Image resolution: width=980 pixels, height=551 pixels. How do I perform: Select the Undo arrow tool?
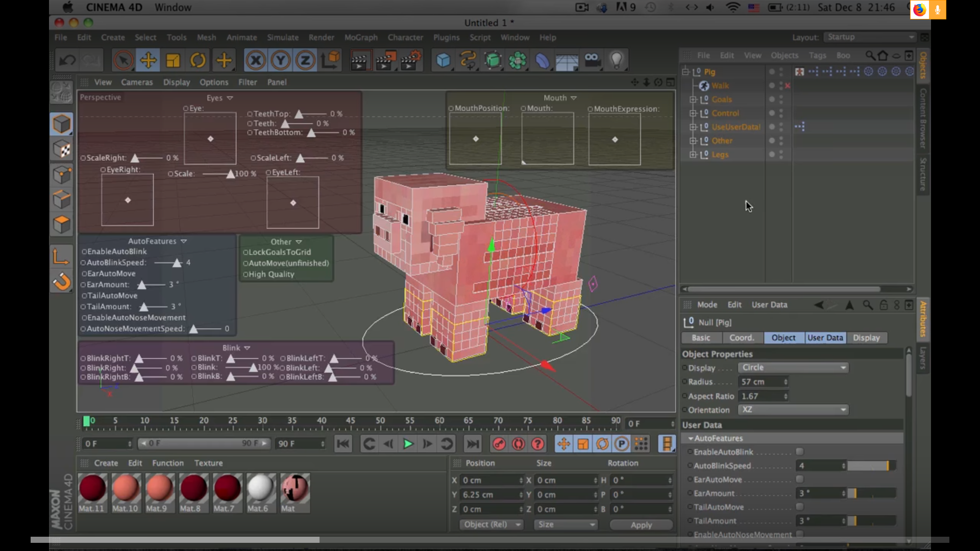tap(67, 61)
